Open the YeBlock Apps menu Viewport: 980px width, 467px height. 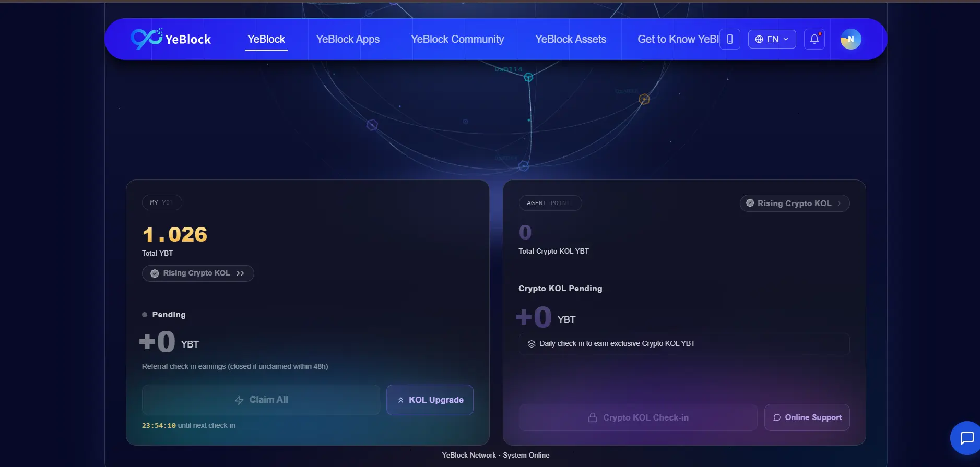click(x=348, y=39)
